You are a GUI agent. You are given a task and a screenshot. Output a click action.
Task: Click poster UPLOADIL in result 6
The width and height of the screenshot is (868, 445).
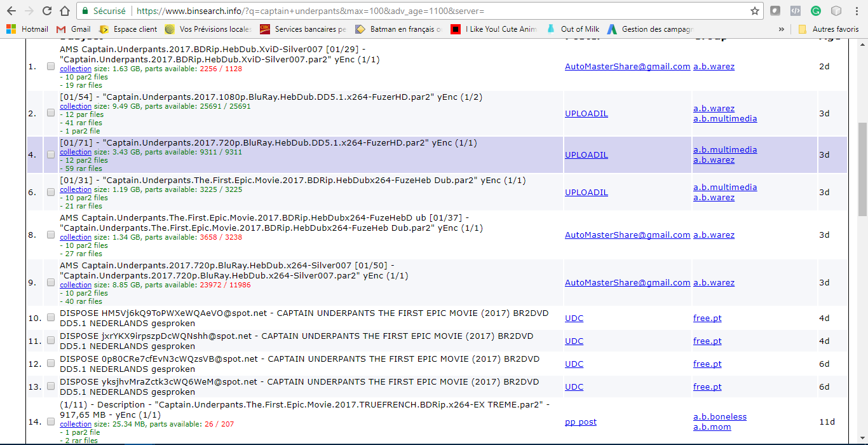point(587,192)
